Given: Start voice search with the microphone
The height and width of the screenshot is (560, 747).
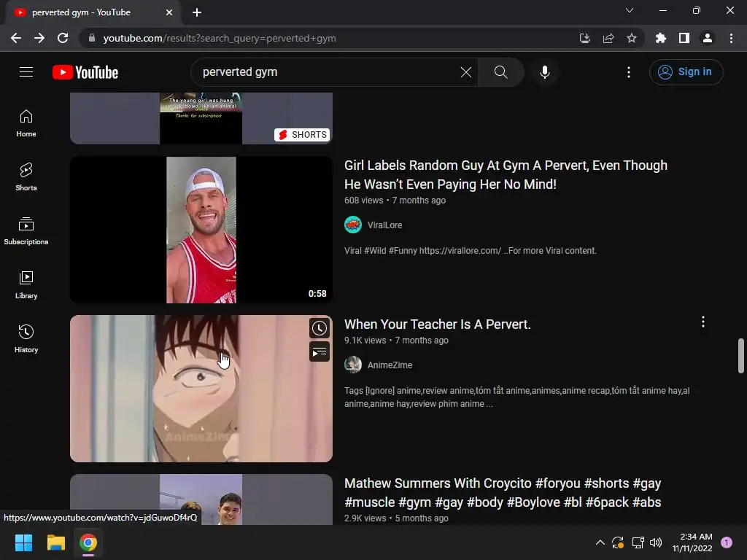Looking at the screenshot, I should tap(544, 72).
